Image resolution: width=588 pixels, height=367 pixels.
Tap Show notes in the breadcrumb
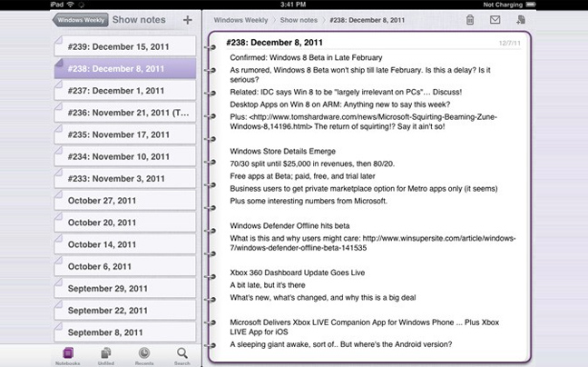click(299, 20)
